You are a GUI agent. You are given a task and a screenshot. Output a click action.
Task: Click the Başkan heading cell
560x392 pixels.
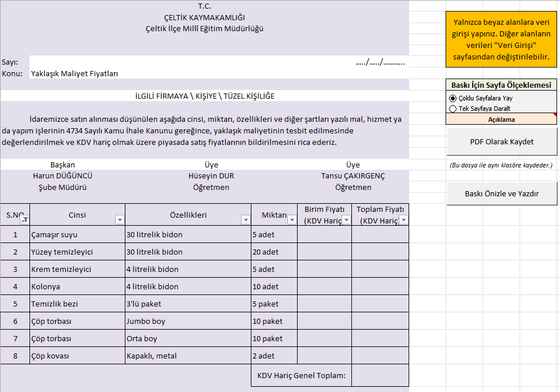point(62,165)
